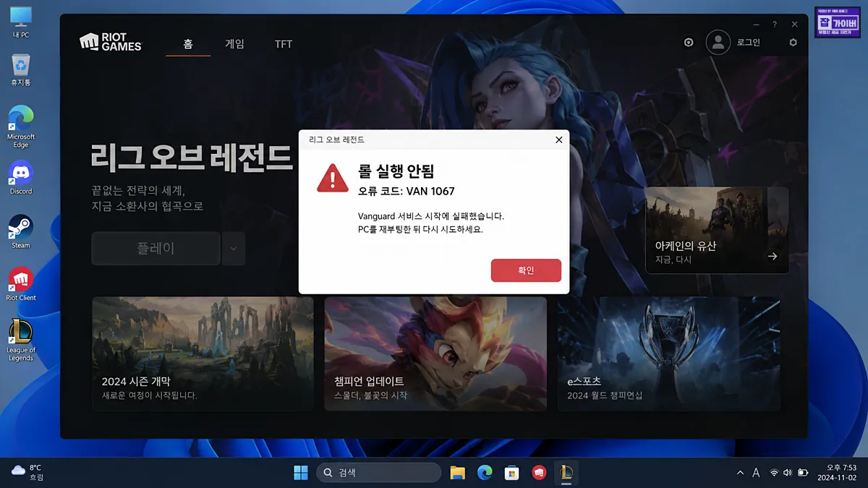Click the circular record icon beside profile

point(689,43)
